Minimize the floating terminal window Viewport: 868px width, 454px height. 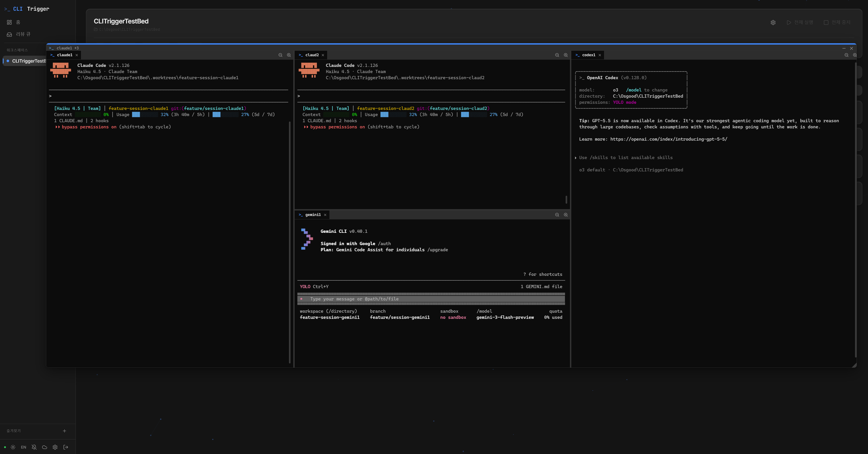point(844,48)
